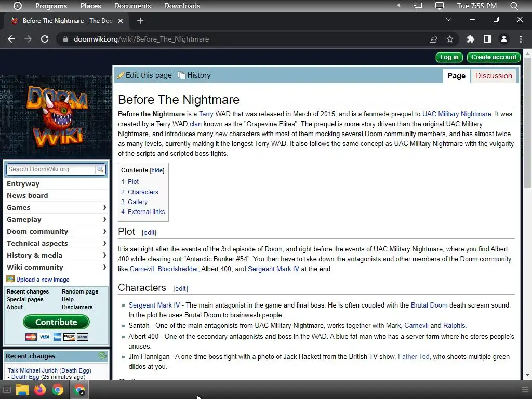Click the Create account button
This screenshot has width=532, height=399.
click(x=494, y=57)
